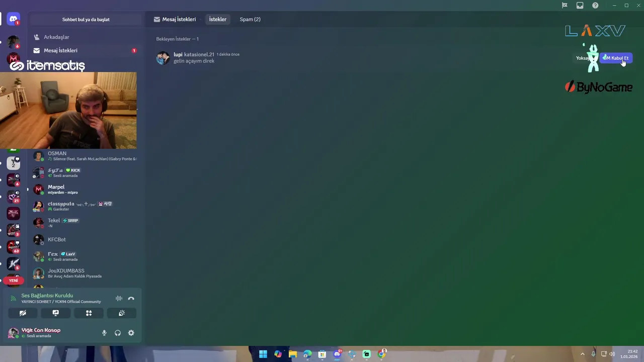Toggle noise suppression waveform icon

click(119, 298)
